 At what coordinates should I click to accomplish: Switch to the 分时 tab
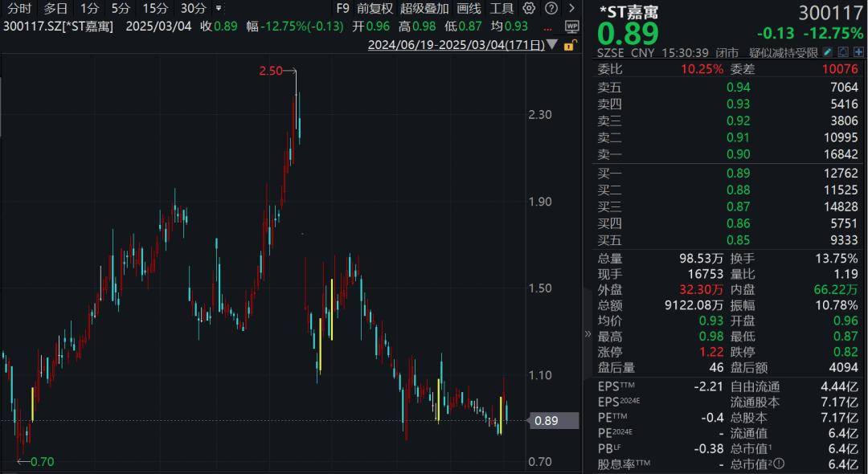coord(18,8)
